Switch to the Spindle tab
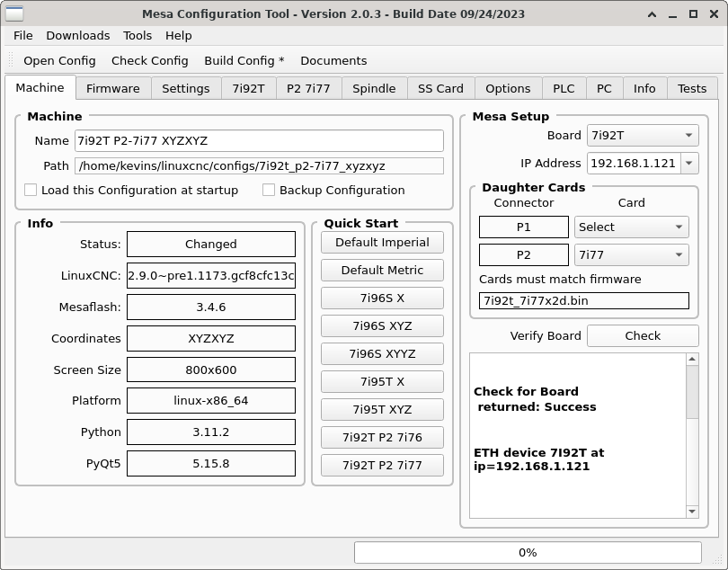Viewport: 728px width, 570px height. point(374,89)
